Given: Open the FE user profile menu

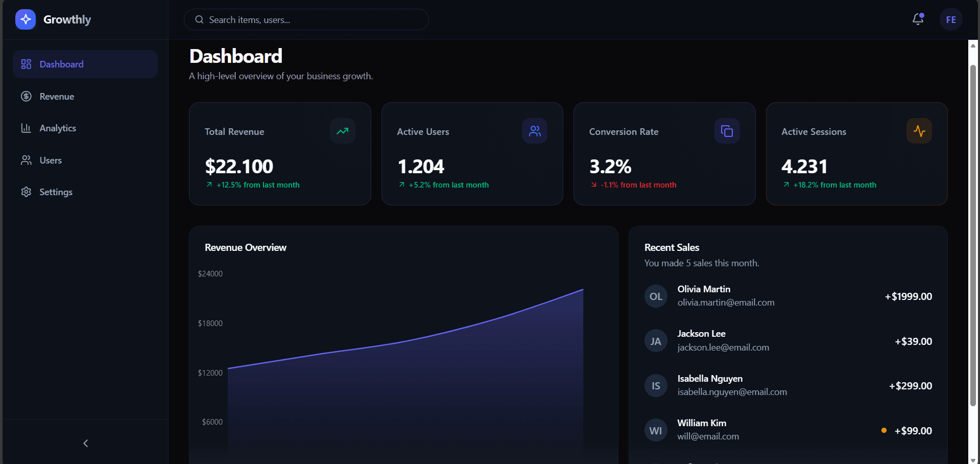Looking at the screenshot, I should [951, 19].
